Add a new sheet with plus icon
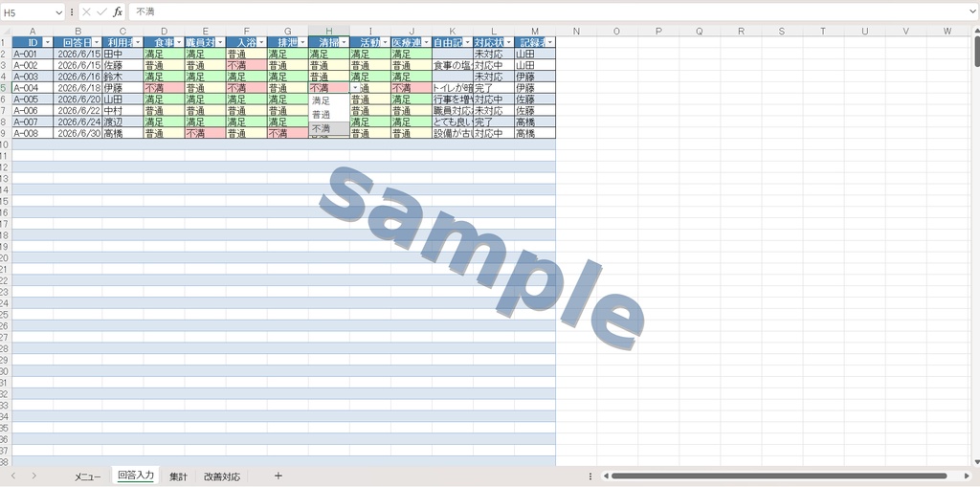 (278, 476)
